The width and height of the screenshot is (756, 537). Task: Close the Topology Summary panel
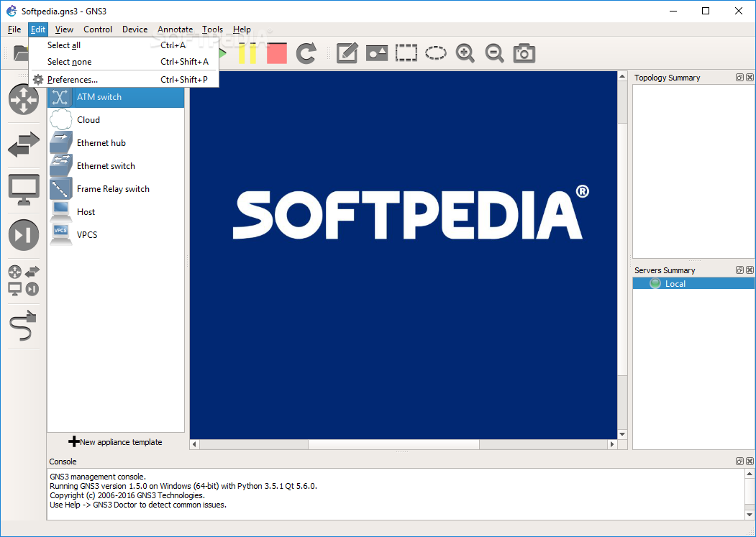[750, 78]
